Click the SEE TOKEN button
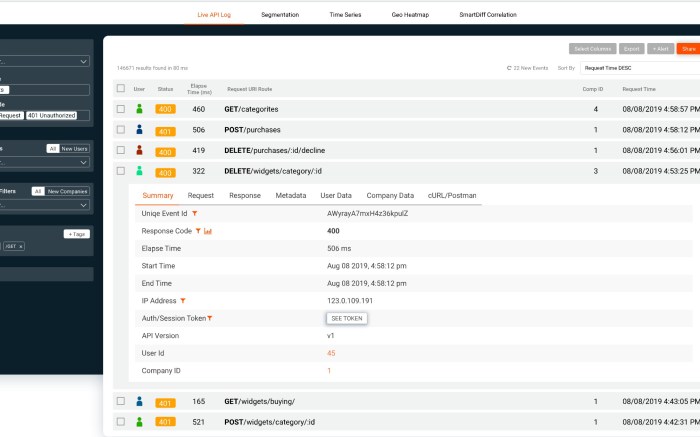The height and width of the screenshot is (437, 700). [346, 318]
